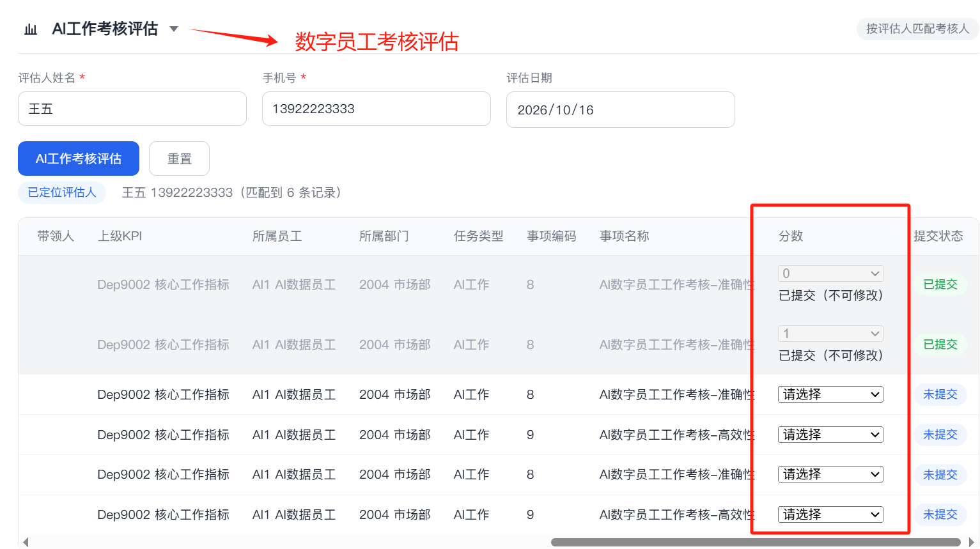Viewport: 980px width, 549px height.
Task: Click the 已定位评估人 tag
Action: [x=62, y=192]
